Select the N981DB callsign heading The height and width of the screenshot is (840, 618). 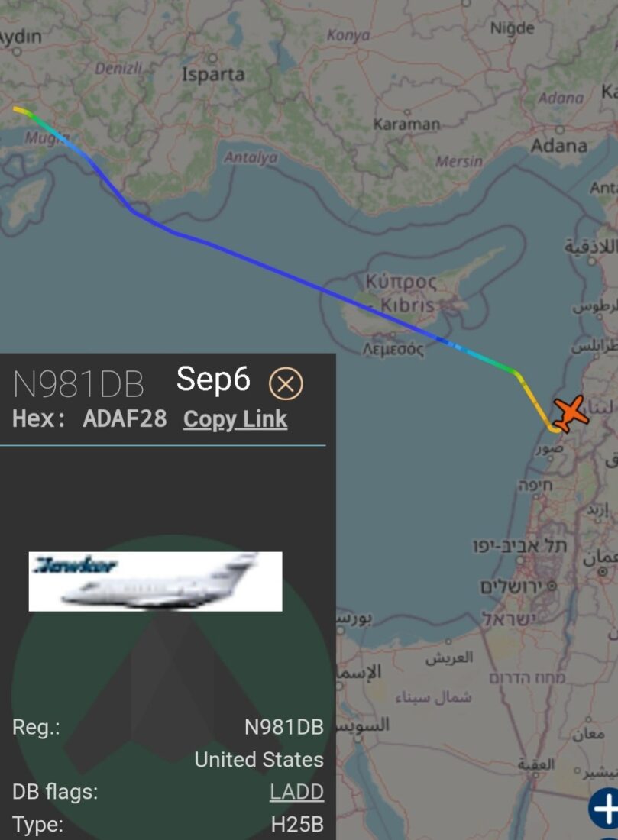[x=79, y=384]
